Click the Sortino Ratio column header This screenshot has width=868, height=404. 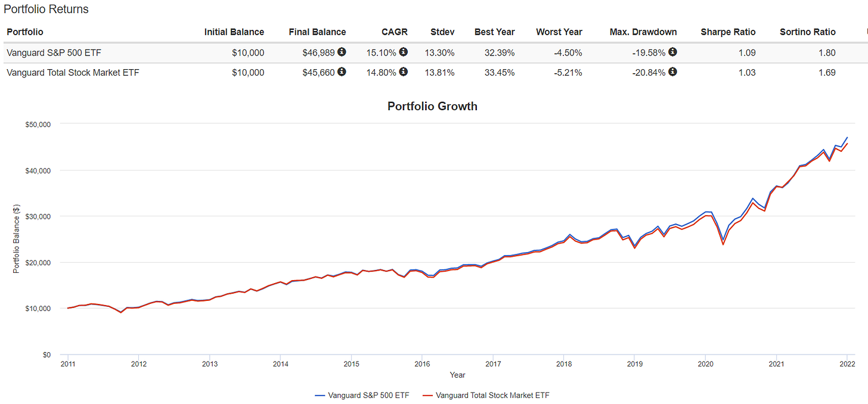808,32
